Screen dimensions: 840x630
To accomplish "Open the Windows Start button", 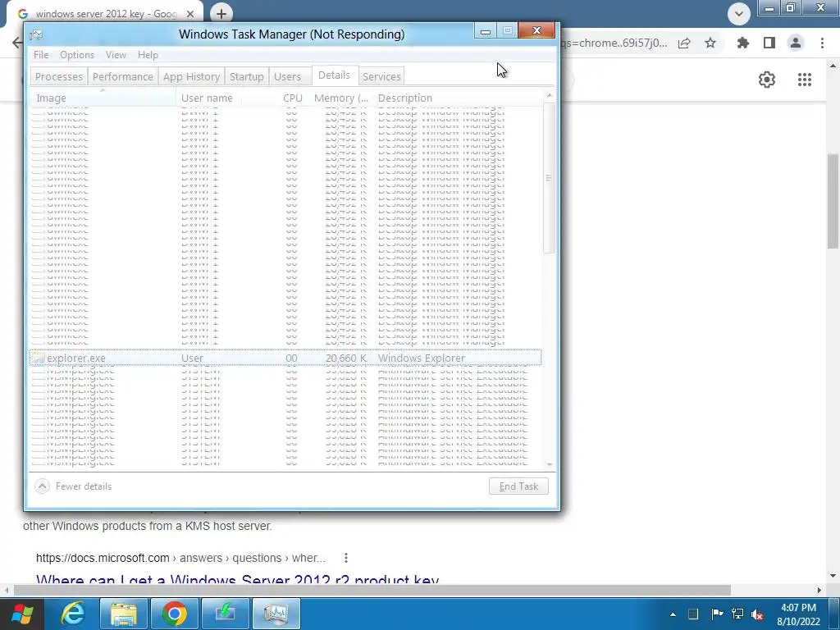I will coord(22,614).
